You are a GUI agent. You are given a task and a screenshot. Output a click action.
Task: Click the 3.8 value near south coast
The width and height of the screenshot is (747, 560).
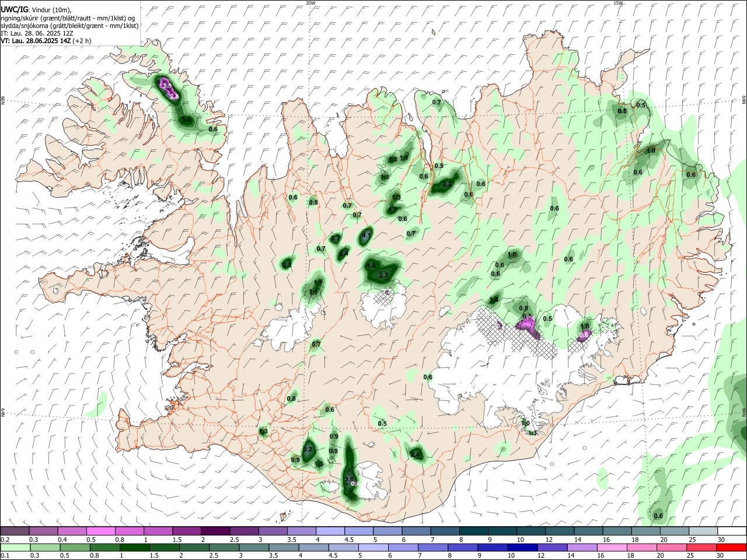click(x=349, y=479)
